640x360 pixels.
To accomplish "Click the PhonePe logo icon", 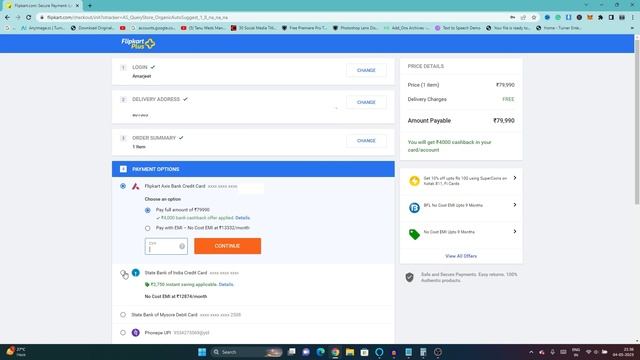I will [136, 333].
